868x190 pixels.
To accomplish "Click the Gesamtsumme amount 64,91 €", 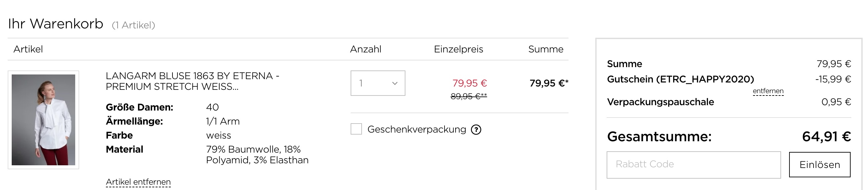I will pos(826,137).
